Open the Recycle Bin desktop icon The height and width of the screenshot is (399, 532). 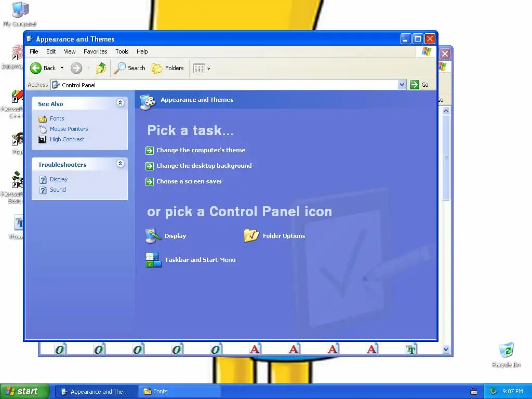tap(506, 354)
